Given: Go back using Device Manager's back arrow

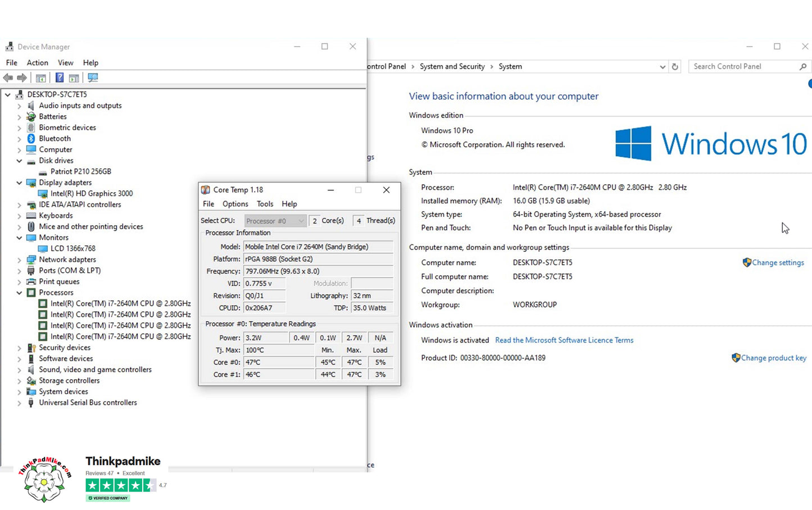Looking at the screenshot, I should coord(8,78).
